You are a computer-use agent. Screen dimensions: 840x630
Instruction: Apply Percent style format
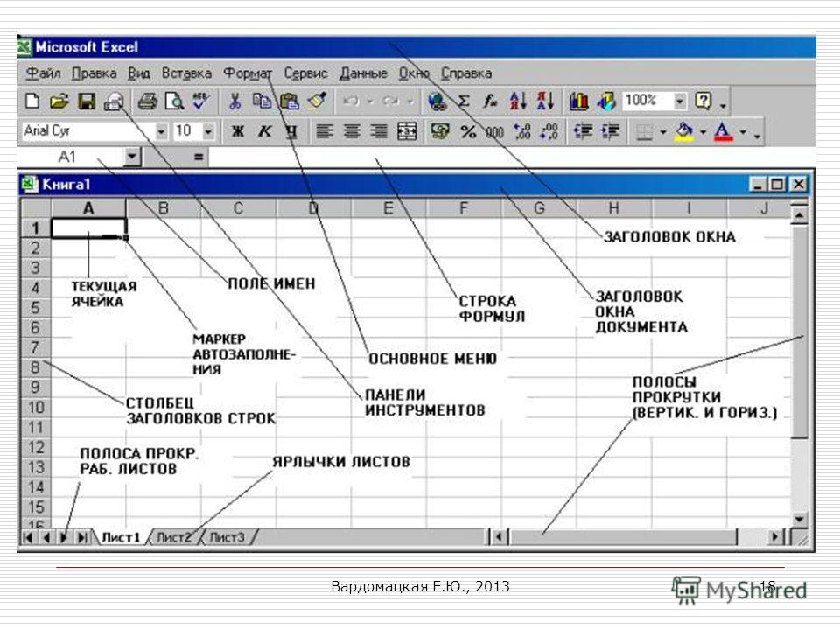click(x=468, y=131)
